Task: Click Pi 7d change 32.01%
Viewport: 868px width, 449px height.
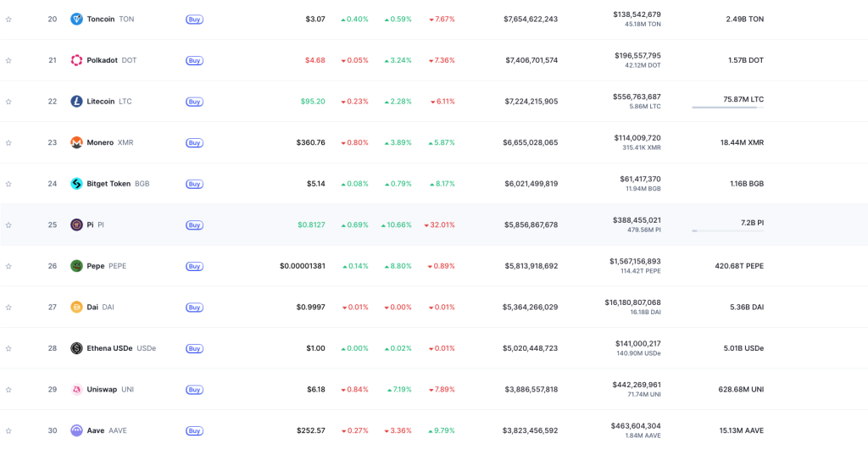Action: point(440,225)
